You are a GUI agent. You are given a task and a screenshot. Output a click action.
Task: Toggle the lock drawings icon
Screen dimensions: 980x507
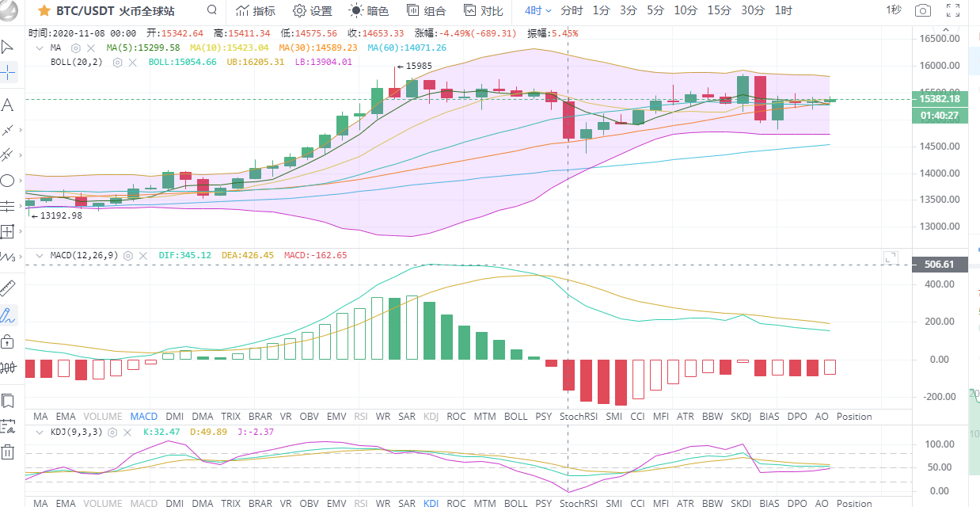coord(7,341)
